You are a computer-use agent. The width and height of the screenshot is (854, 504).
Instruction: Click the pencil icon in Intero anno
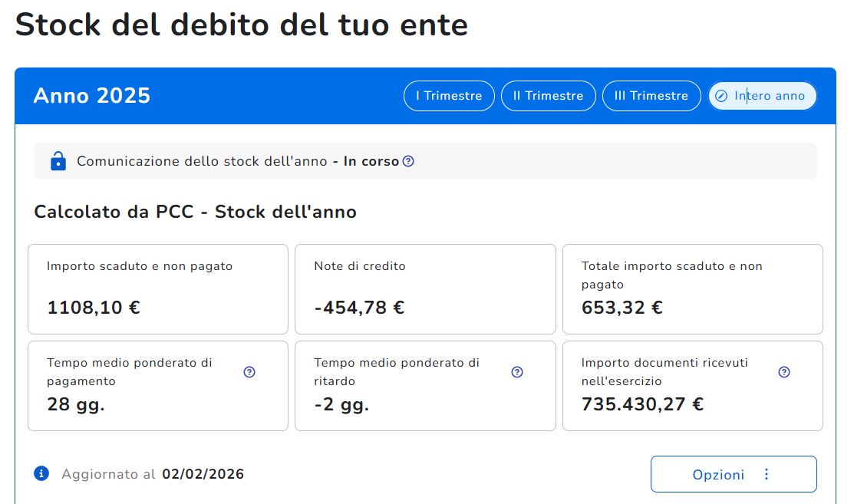coord(721,96)
